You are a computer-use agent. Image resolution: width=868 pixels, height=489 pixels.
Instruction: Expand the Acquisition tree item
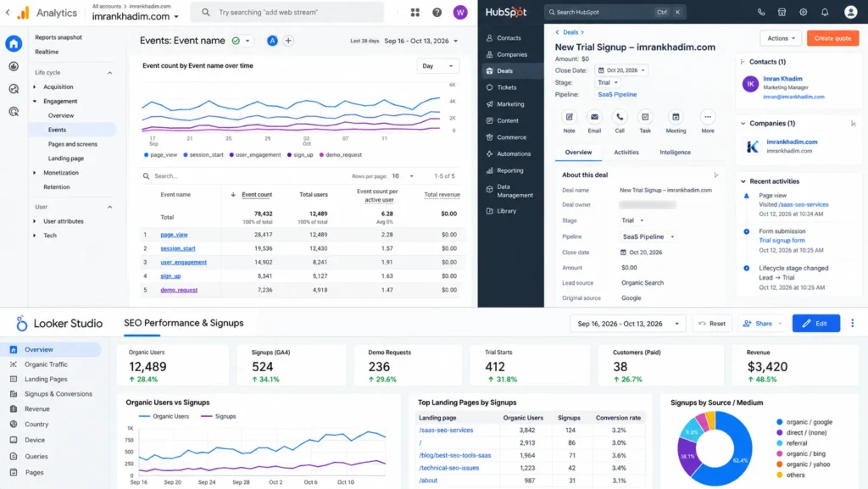[35, 86]
